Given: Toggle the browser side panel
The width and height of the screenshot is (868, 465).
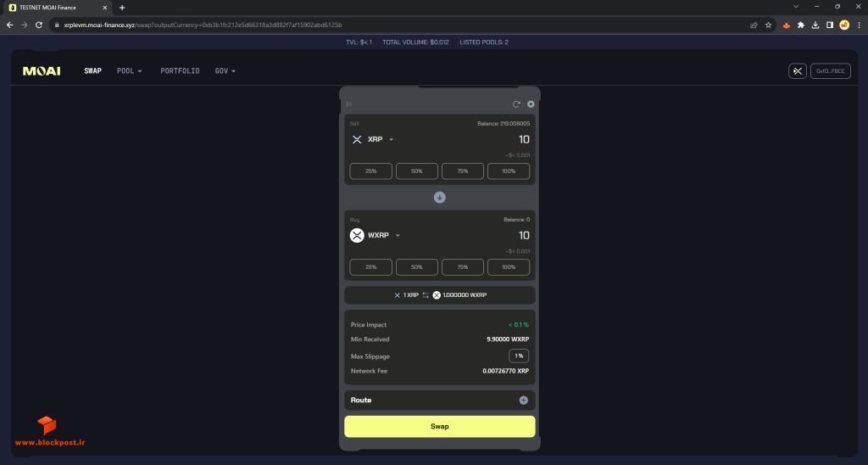Looking at the screenshot, I should click(x=830, y=25).
